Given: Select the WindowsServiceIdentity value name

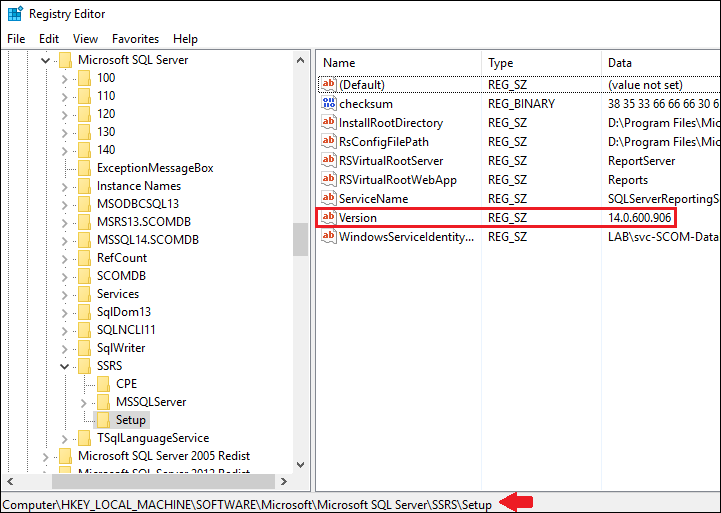Looking at the screenshot, I should point(406,237).
